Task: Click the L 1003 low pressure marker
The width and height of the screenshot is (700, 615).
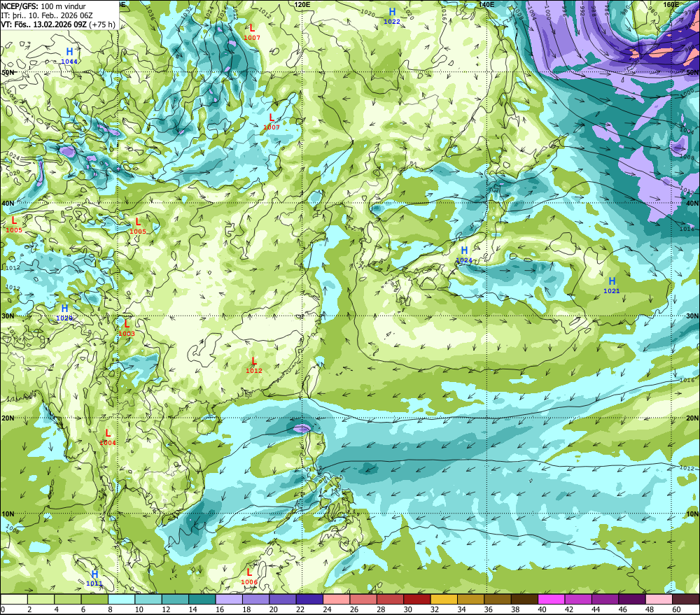Action: tap(127, 327)
